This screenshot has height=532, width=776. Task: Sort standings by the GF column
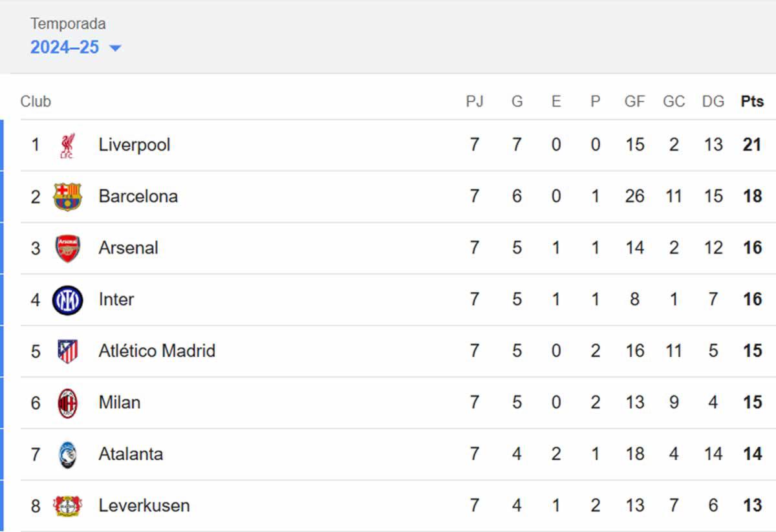click(x=635, y=101)
